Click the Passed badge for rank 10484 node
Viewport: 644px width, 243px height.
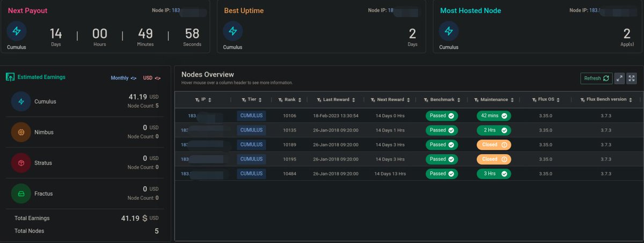coord(442,173)
